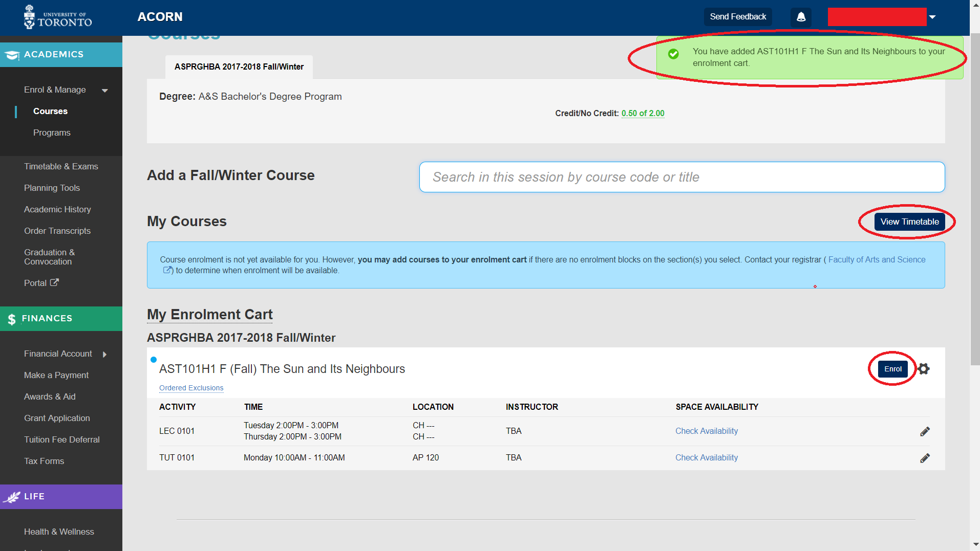Image resolution: width=980 pixels, height=551 pixels.
Task: Expand Financial Account submenu arrow
Action: [x=104, y=354]
